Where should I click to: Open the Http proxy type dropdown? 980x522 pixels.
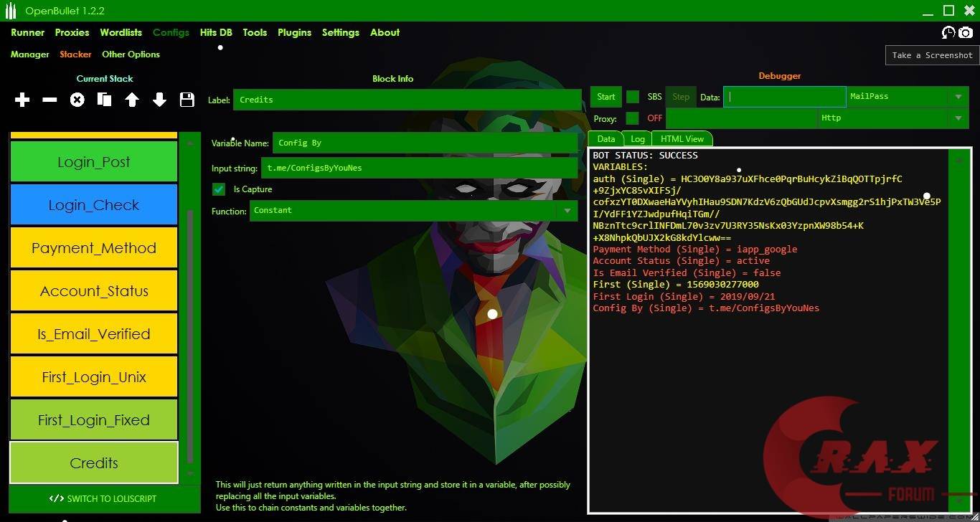pos(959,118)
